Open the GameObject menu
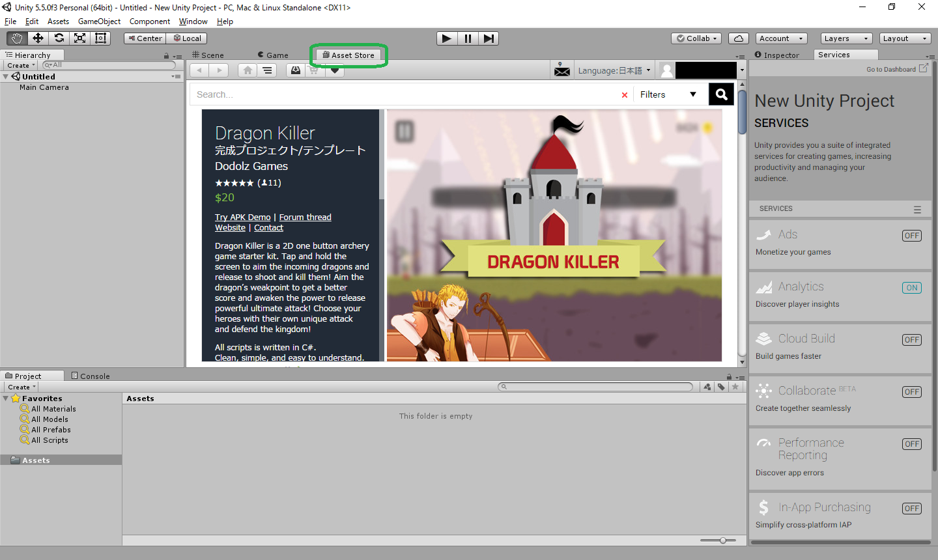 coord(99,21)
